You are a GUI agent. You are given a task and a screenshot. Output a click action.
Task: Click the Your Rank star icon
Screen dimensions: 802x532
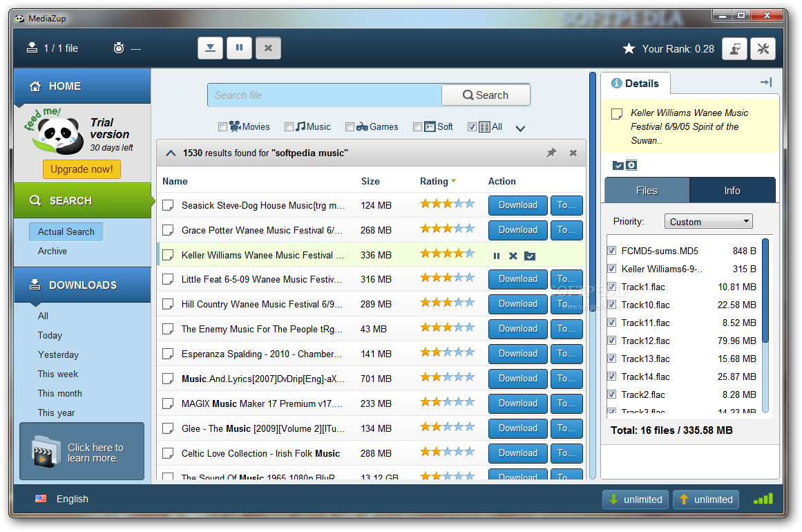tap(629, 48)
